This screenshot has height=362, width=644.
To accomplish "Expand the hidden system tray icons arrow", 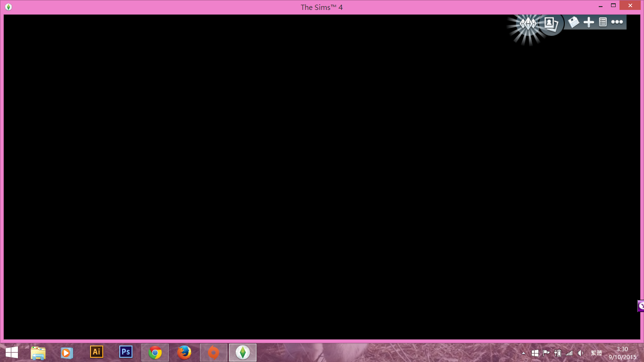I will 523,353.
